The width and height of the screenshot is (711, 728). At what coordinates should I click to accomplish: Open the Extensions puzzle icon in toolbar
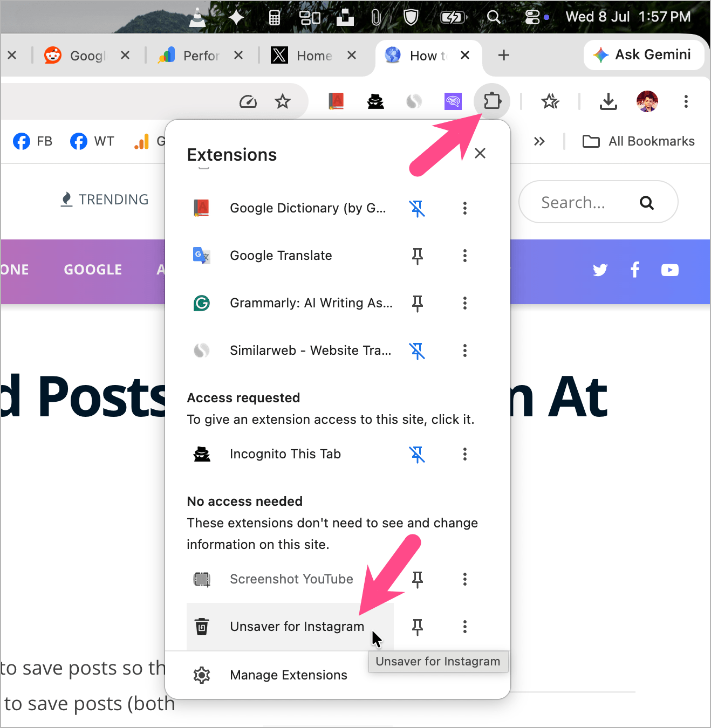pos(492,101)
